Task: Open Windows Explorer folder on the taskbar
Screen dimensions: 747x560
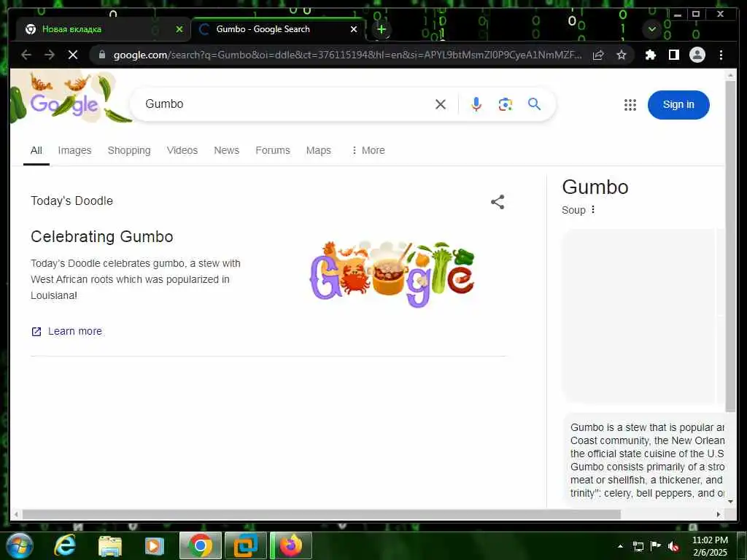Action: (x=110, y=546)
